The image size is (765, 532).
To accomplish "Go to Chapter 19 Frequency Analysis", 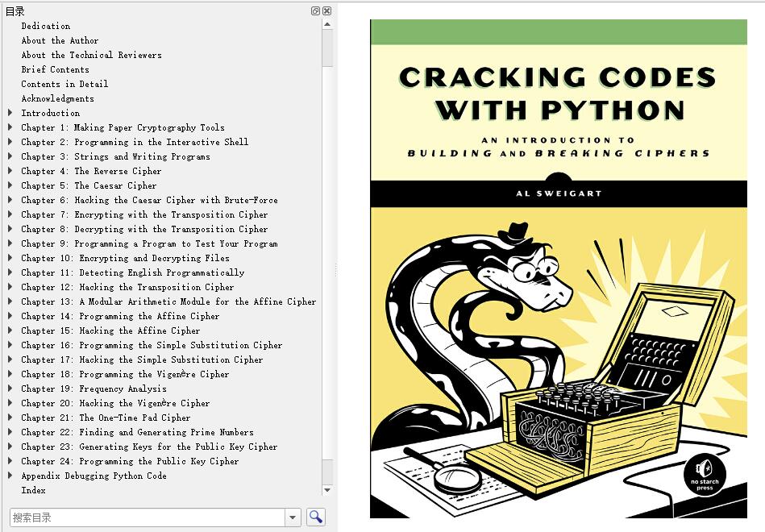I will [x=94, y=389].
